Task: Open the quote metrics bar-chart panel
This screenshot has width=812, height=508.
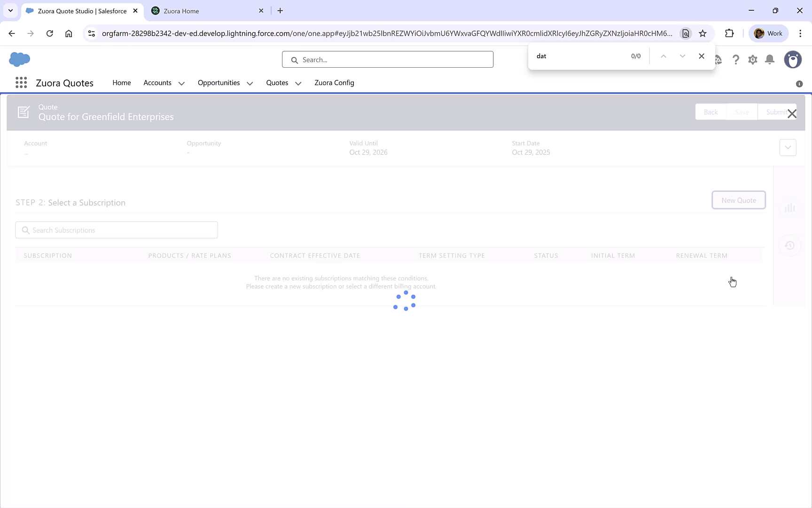Action: pyautogui.click(x=790, y=207)
